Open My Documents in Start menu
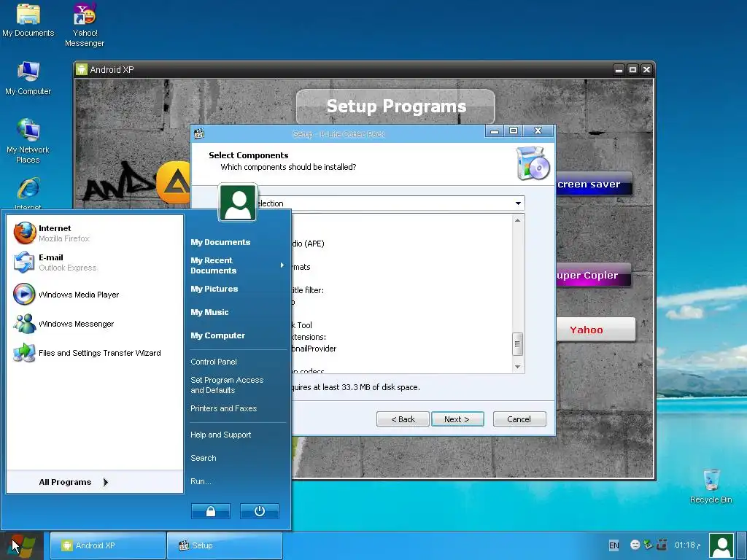Screen dimensions: 747x560 (x=220, y=242)
